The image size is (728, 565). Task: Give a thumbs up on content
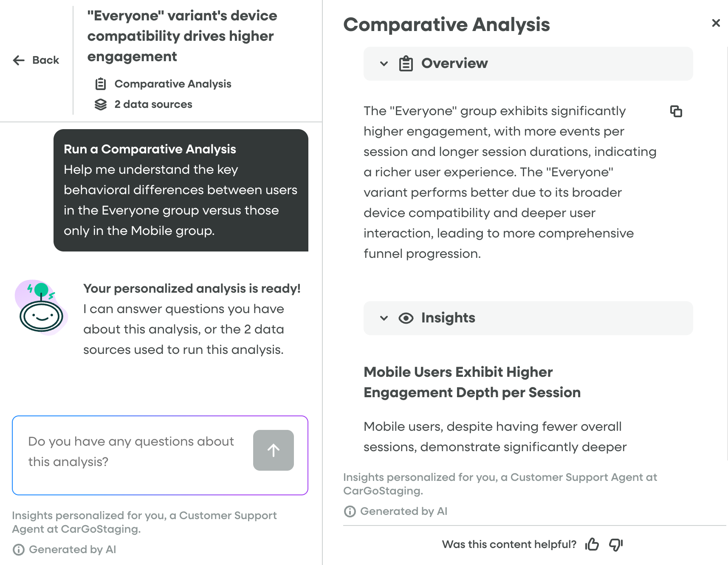592,544
